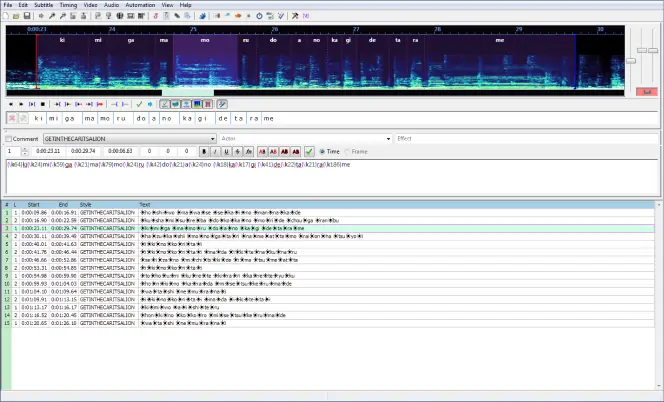Select the 'mo' karaoke syllable

(105, 119)
